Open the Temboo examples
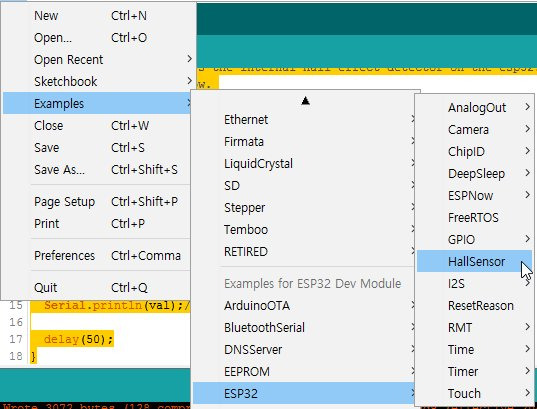Image resolution: width=537 pixels, height=409 pixels. (304, 230)
